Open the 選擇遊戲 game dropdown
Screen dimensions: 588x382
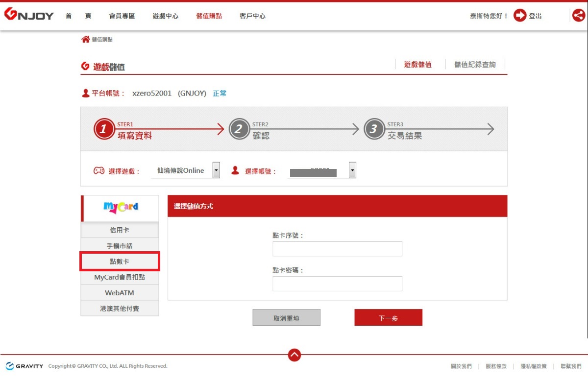click(216, 170)
